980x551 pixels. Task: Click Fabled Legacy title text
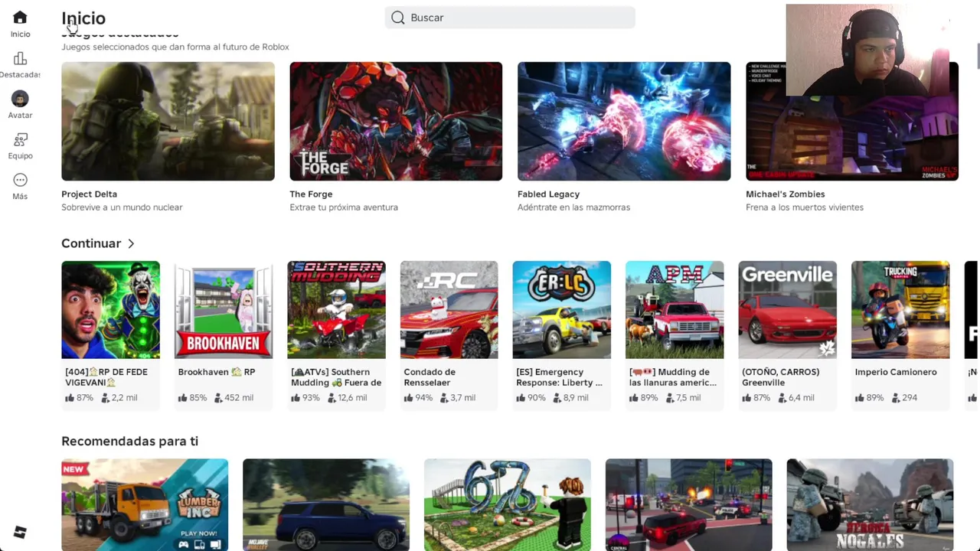(x=548, y=194)
